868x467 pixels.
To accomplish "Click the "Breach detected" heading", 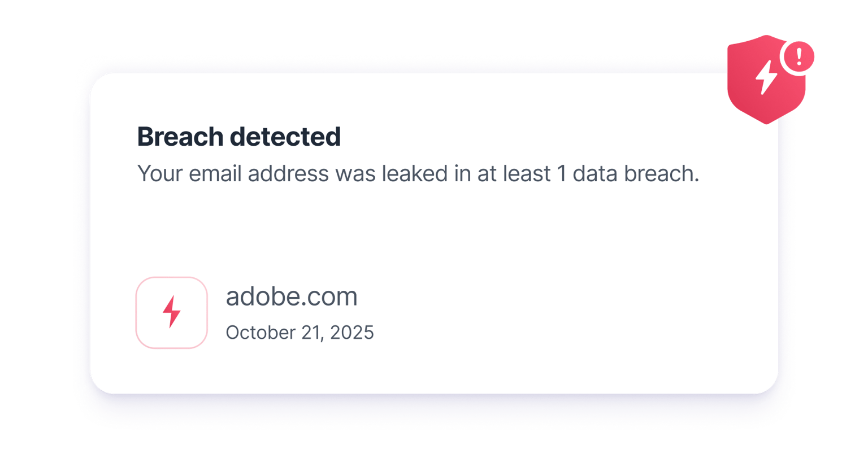I will click(238, 137).
